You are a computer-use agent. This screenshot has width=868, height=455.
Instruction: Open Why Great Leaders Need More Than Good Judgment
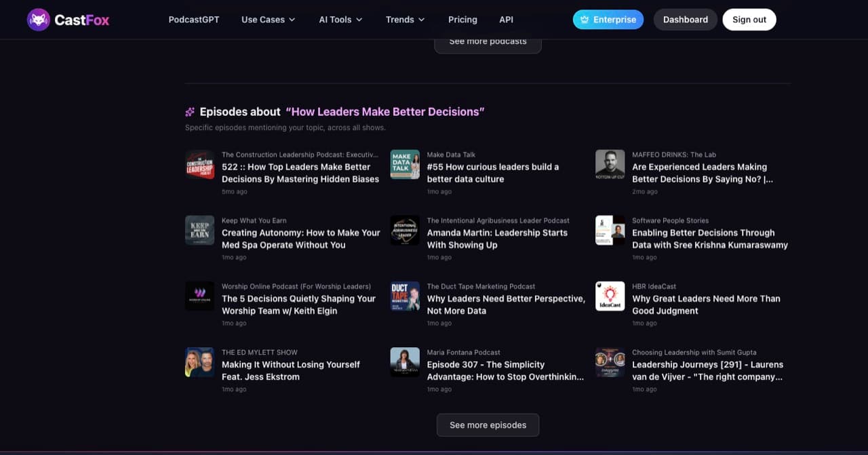click(x=706, y=304)
